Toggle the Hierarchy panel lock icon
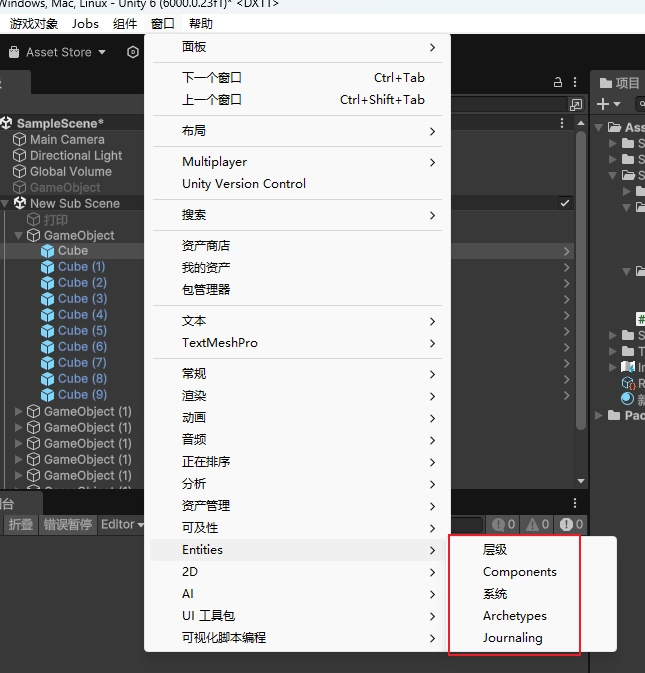The image size is (645, 673). (x=557, y=82)
